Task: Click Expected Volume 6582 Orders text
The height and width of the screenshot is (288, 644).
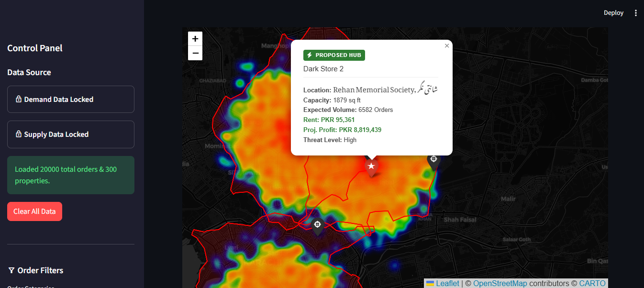Action: click(348, 110)
